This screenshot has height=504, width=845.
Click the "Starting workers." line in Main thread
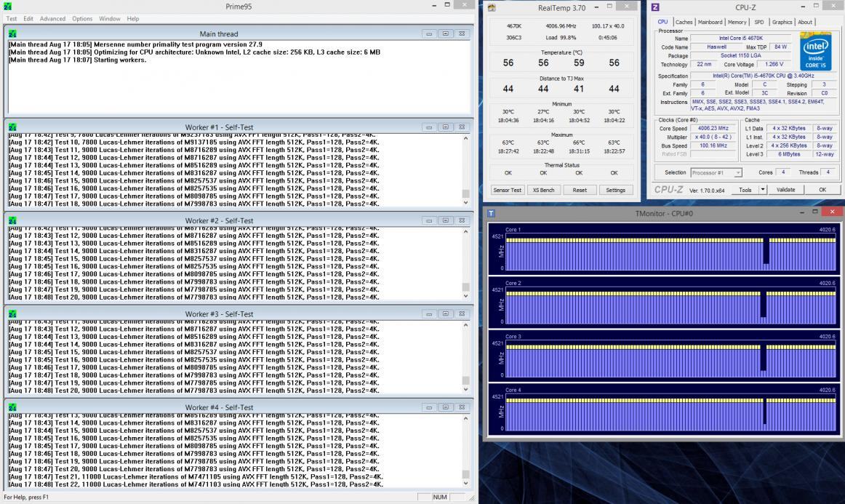click(77, 60)
